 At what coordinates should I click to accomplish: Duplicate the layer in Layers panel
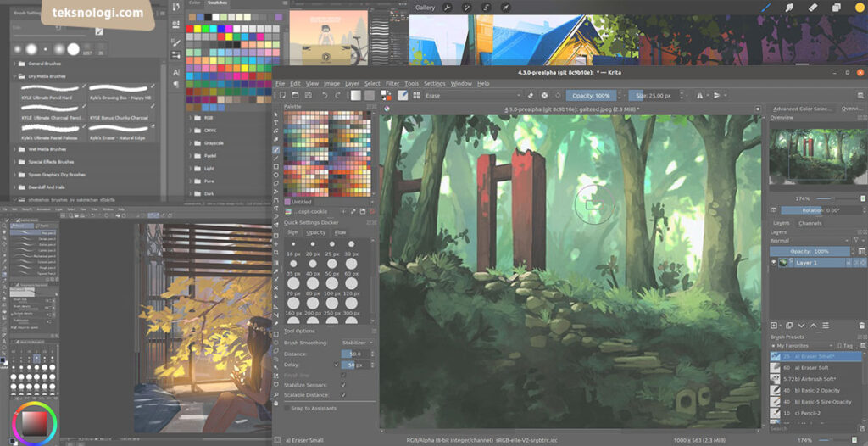pos(789,326)
